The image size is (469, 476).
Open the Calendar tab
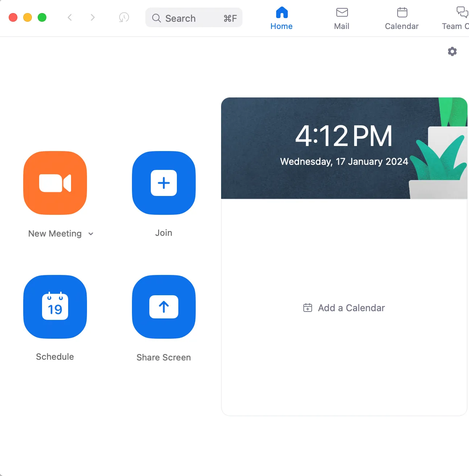point(402,18)
